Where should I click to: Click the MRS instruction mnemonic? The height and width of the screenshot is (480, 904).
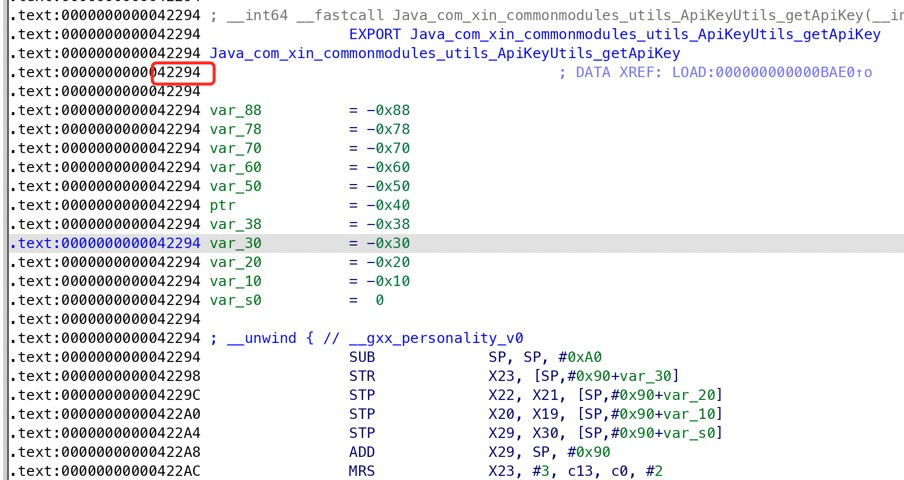(362, 471)
